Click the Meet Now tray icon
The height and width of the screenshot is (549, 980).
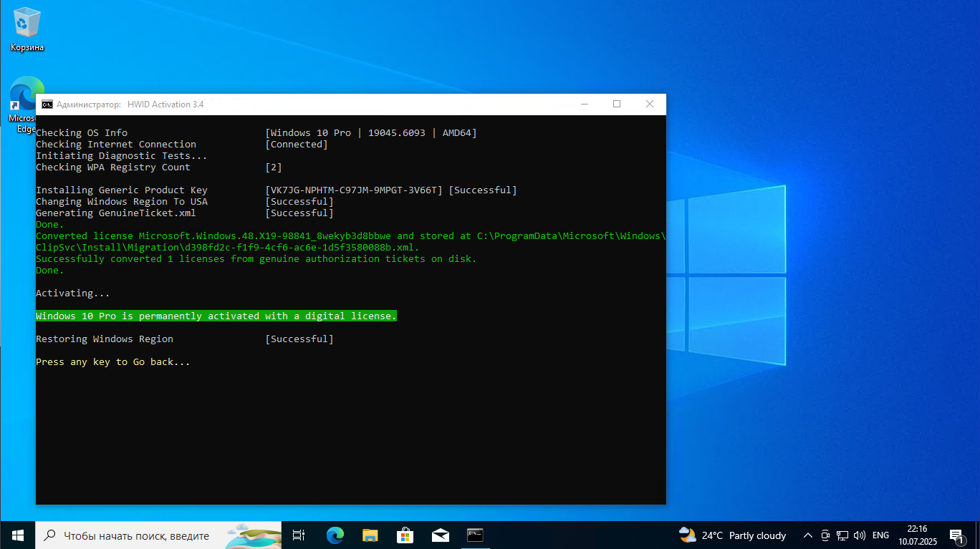[x=825, y=535]
